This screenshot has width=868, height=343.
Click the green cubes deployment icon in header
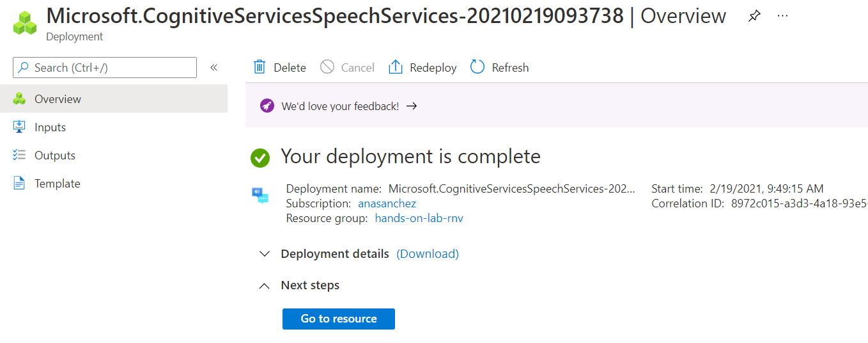pyautogui.click(x=25, y=22)
